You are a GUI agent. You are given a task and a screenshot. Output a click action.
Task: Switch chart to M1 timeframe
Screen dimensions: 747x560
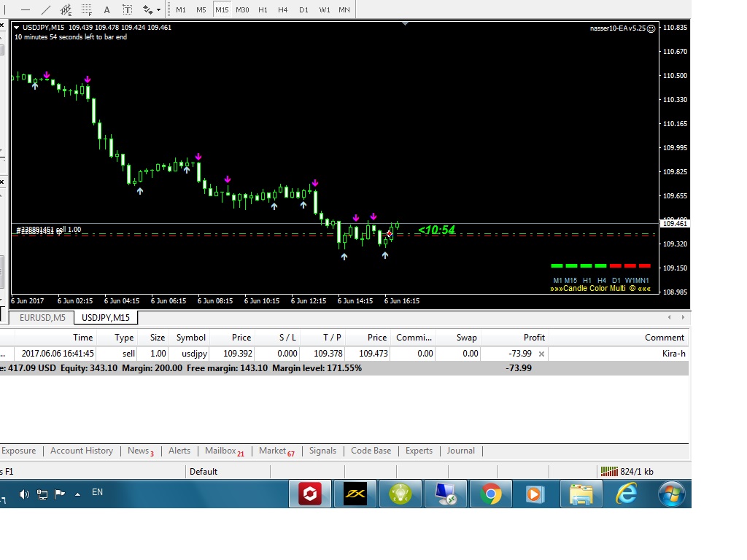181,9
